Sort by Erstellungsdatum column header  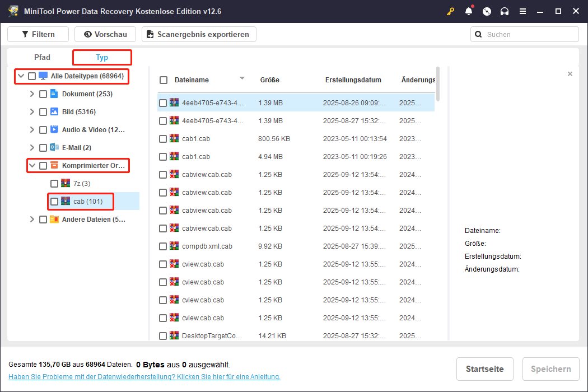point(353,80)
